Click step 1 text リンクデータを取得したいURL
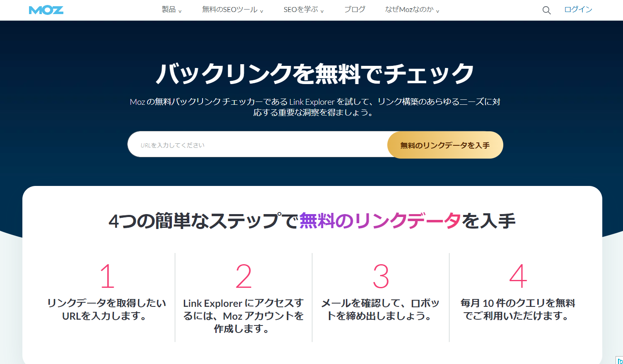The width and height of the screenshot is (623, 364). point(106,309)
